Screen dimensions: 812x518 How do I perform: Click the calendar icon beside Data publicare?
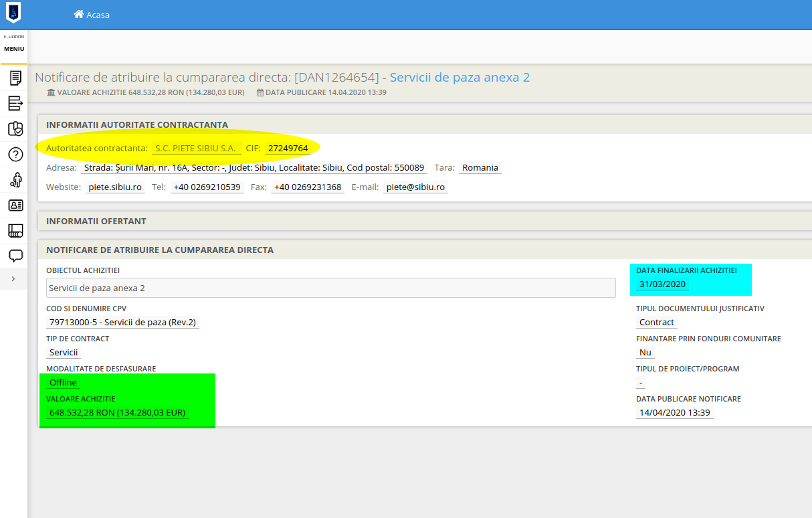coord(260,92)
